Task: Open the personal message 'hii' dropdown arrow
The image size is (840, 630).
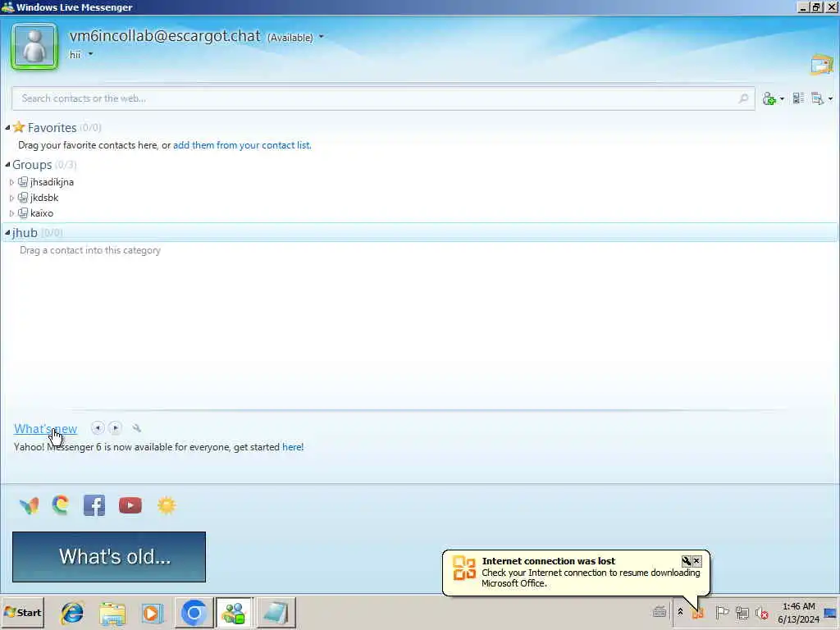Action: click(x=90, y=54)
